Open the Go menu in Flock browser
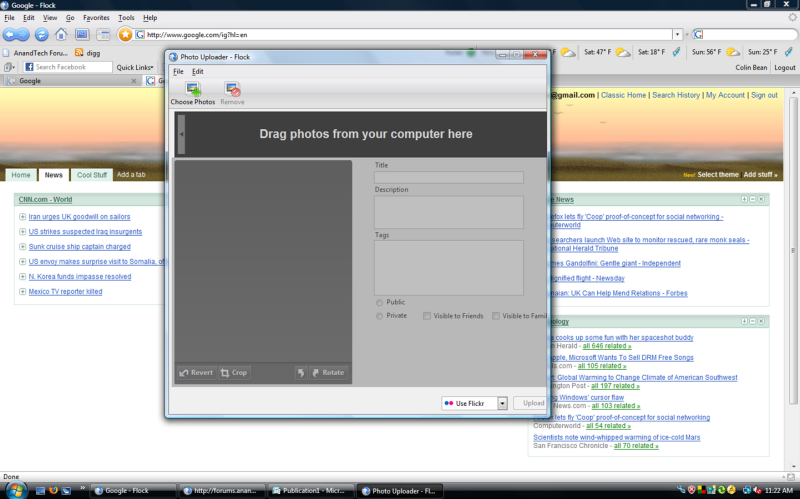 tap(70, 17)
